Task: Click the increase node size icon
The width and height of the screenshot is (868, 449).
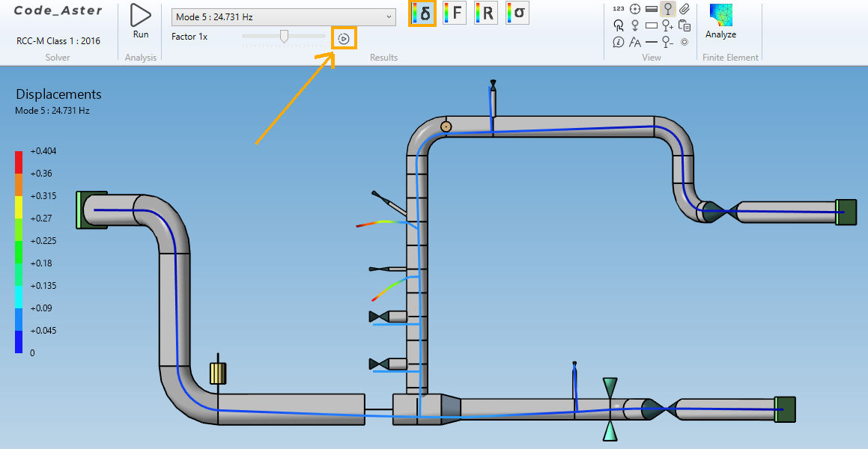Action: click(667, 25)
